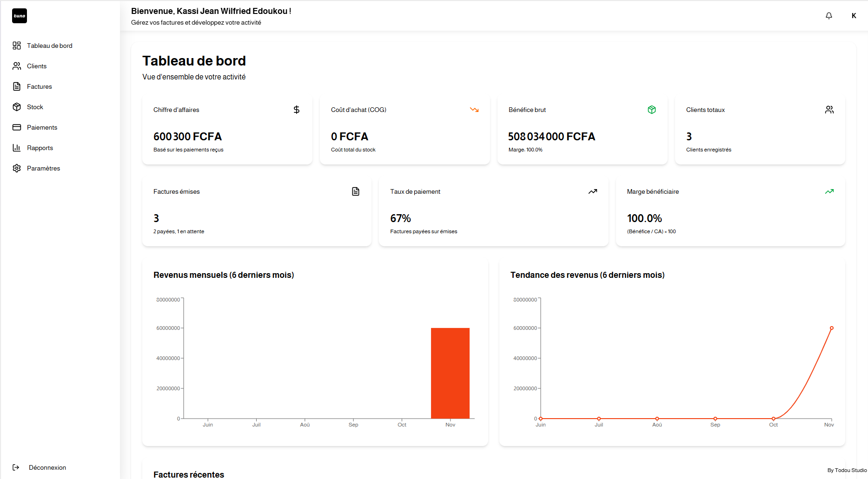Open the K user avatar menu
The width and height of the screenshot is (868, 479).
point(854,15)
